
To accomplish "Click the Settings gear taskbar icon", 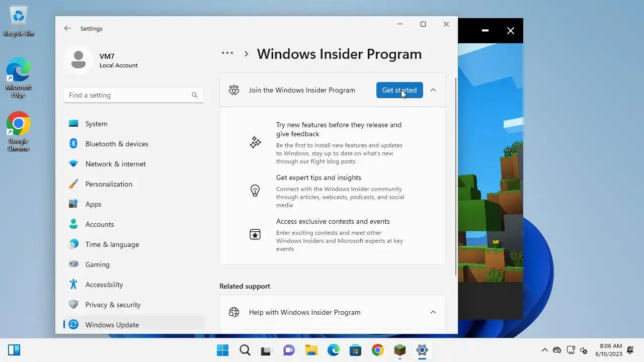I will tap(422, 350).
